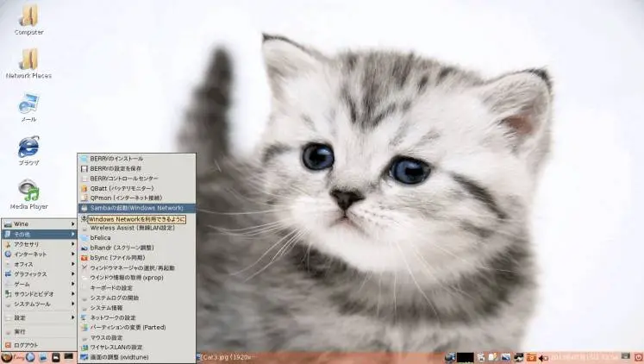Launch the メール mail desktop icon
Screen dimensions: 644x364
coord(28,108)
